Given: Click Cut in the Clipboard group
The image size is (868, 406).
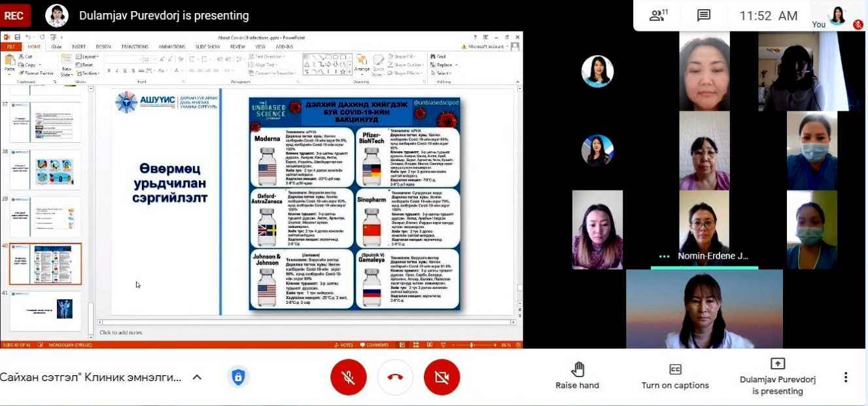Looking at the screenshot, I should coord(26,57).
